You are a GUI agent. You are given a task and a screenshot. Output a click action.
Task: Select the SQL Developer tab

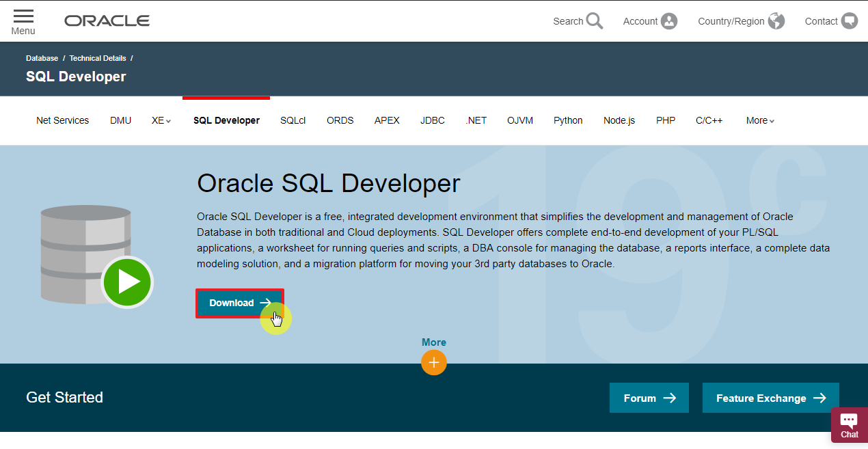(x=226, y=120)
